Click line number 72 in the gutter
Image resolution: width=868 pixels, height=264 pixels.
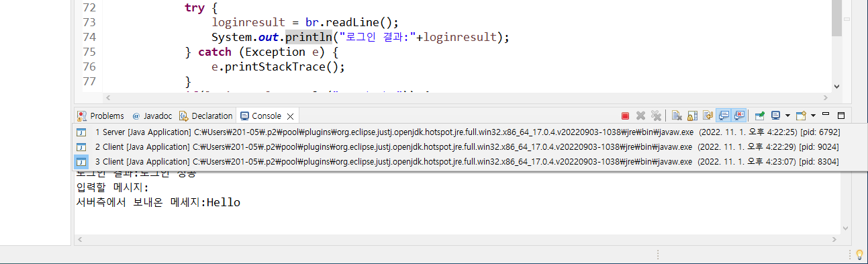pyautogui.click(x=89, y=7)
